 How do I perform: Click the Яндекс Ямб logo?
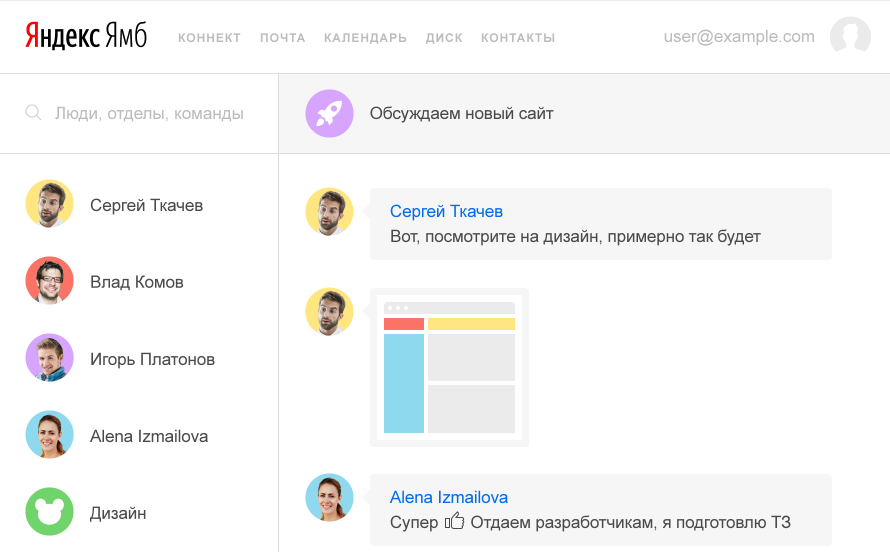coord(86,36)
